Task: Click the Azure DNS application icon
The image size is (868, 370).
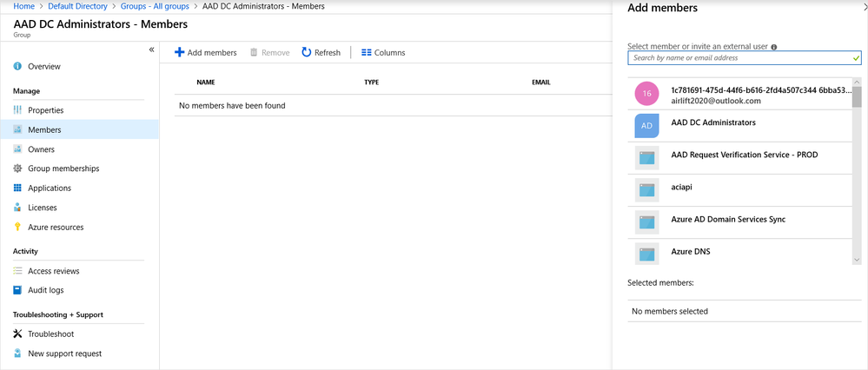Action: (x=646, y=254)
